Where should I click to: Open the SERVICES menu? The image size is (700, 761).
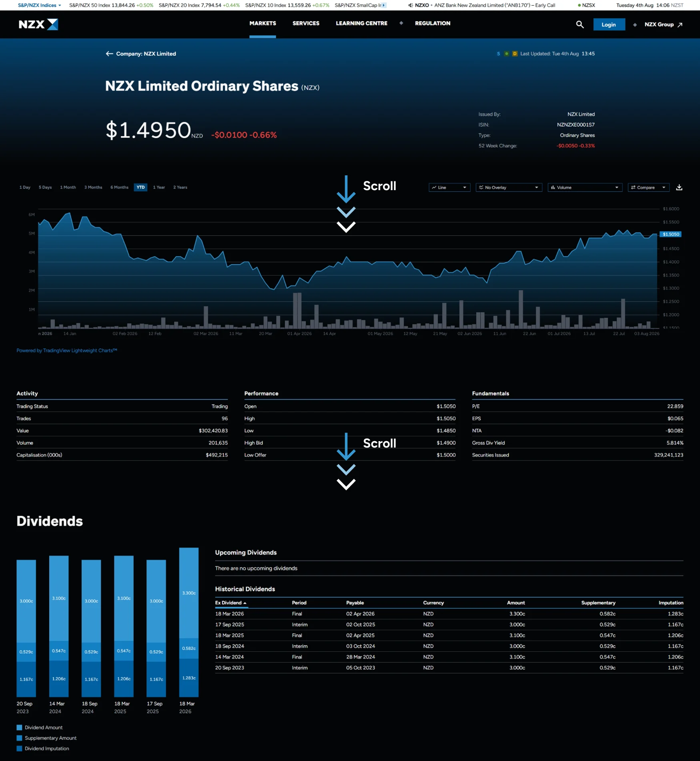point(306,23)
